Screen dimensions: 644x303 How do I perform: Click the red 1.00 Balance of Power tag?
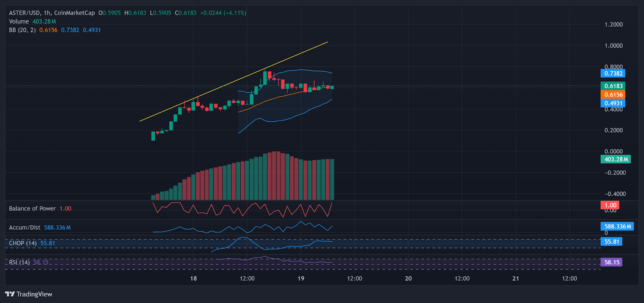point(610,205)
